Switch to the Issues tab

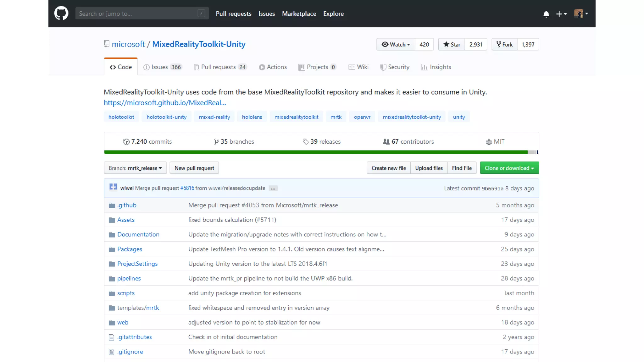162,67
